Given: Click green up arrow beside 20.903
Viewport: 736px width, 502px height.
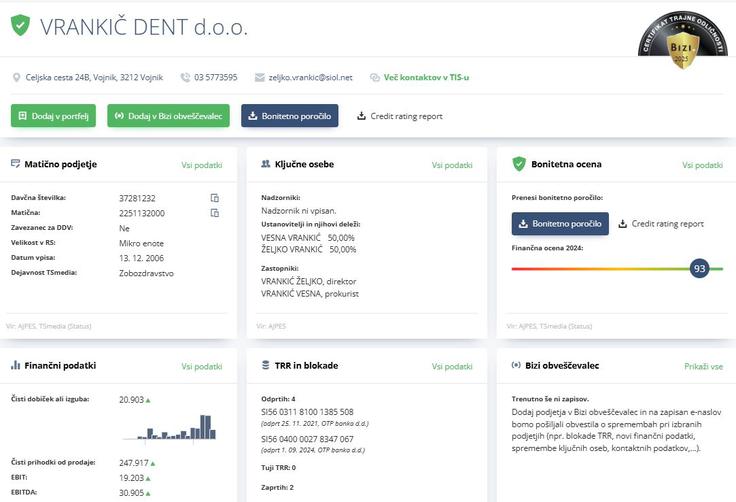Looking at the screenshot, I should [148, 401].
